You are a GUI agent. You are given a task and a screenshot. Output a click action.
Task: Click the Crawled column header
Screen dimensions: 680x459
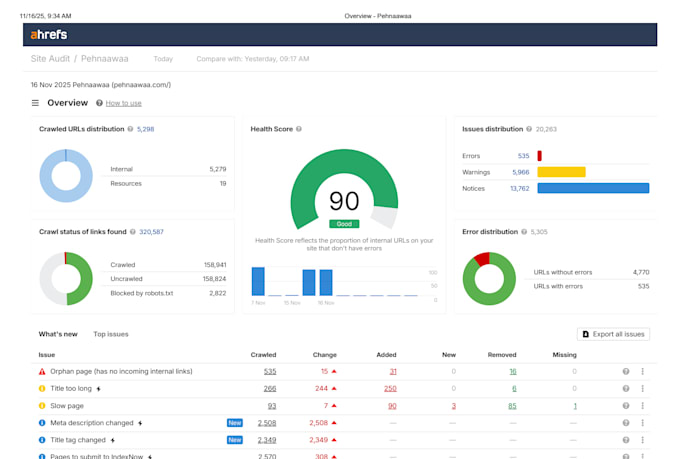(263, 354)
